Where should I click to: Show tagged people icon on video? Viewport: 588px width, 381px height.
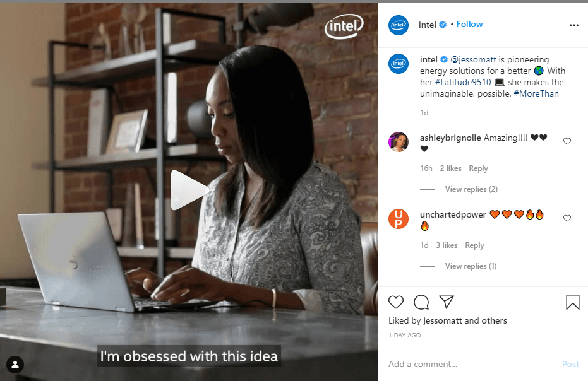click(15, 364)
